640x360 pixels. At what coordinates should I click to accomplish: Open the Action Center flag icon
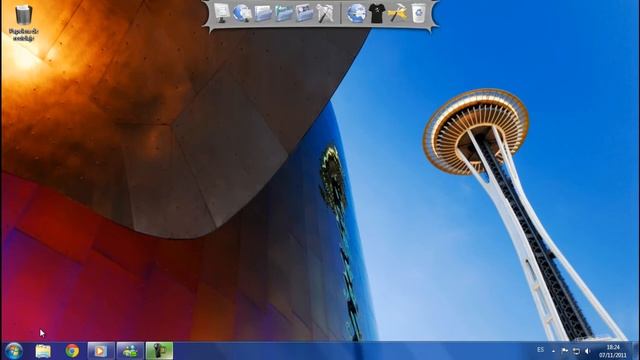pos(565,351)
